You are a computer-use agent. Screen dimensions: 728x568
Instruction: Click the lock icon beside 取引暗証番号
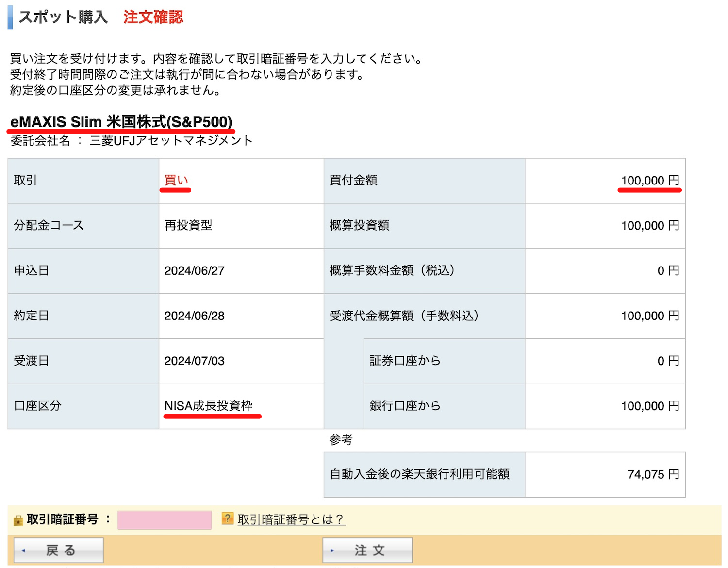(18, 520)
